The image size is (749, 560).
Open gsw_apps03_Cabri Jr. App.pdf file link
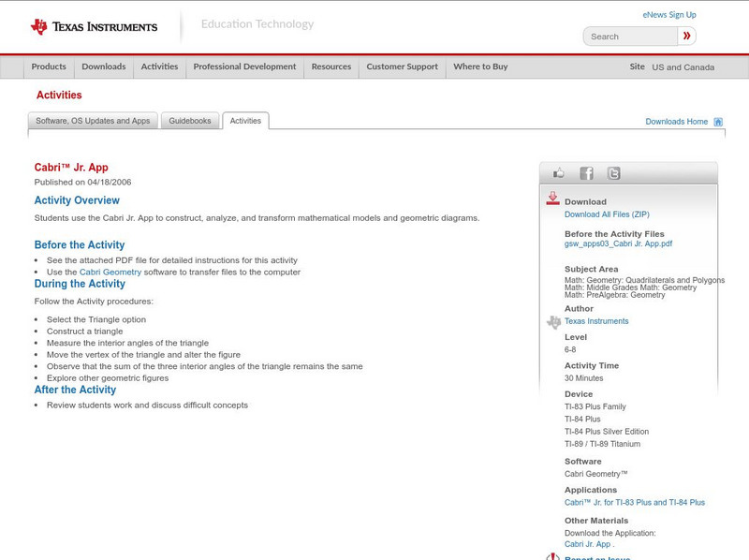618,243
